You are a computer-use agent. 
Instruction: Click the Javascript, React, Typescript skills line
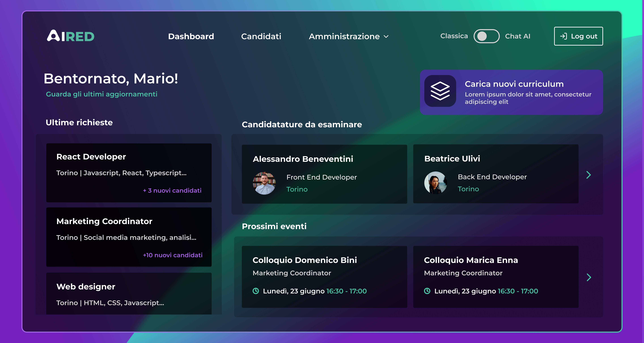[122, 173]
